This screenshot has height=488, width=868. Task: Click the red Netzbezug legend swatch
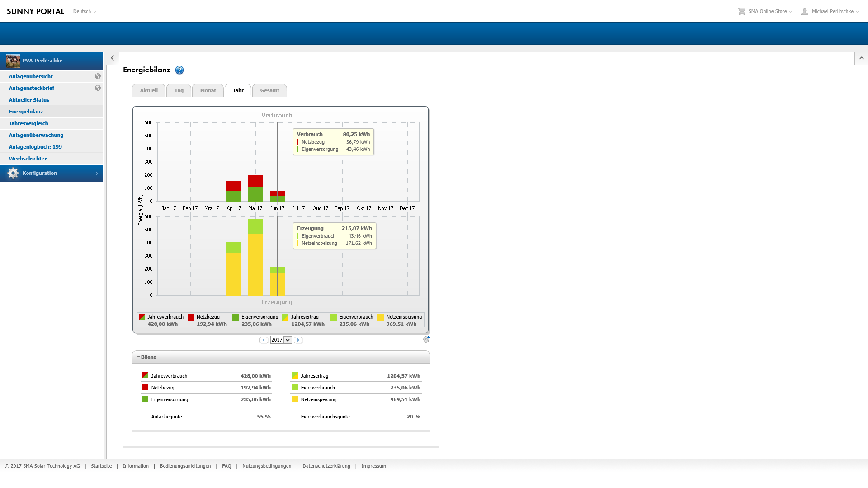191,318
